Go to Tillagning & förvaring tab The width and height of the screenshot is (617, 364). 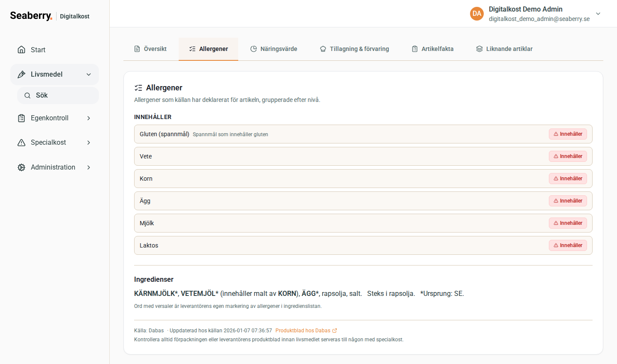(354, 49)
